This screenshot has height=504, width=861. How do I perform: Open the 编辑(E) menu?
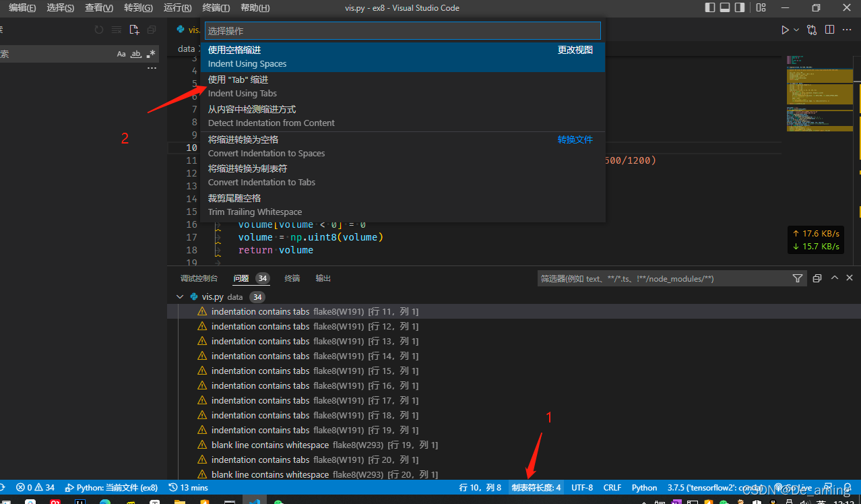(x=22, y=8)
